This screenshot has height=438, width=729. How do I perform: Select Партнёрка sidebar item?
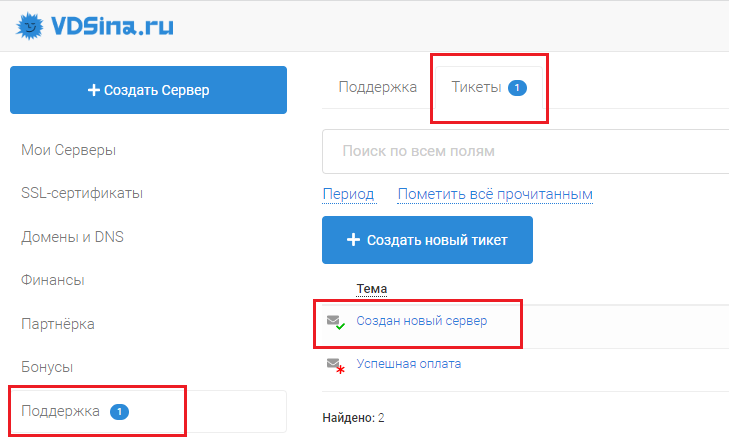(x=58, y=324)
